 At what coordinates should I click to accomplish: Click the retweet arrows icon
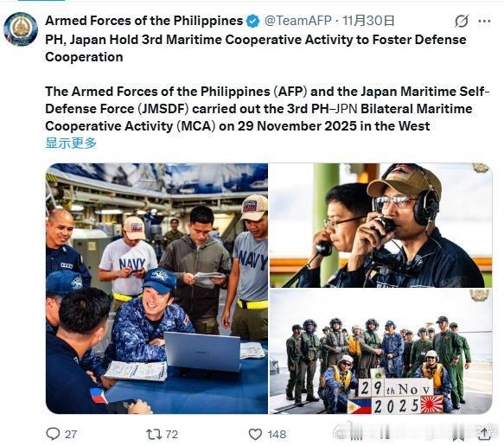click(x=154, y=435)
